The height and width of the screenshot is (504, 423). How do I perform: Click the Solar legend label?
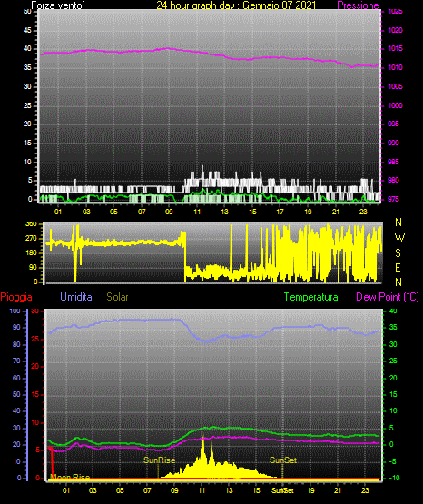pyautogui.click(x=118, y=297)
